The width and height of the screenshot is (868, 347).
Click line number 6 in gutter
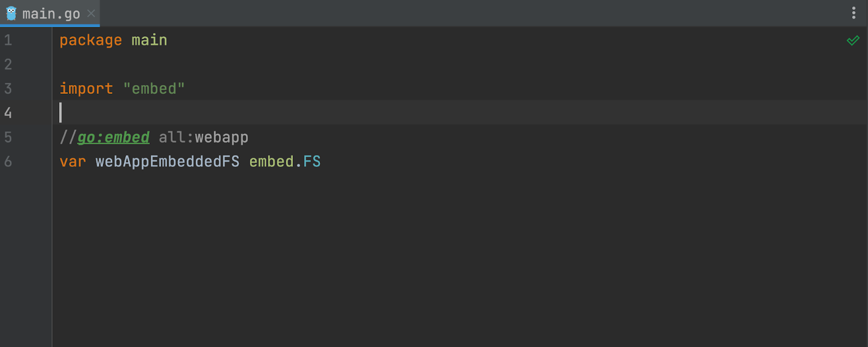(x=8, y=162)
